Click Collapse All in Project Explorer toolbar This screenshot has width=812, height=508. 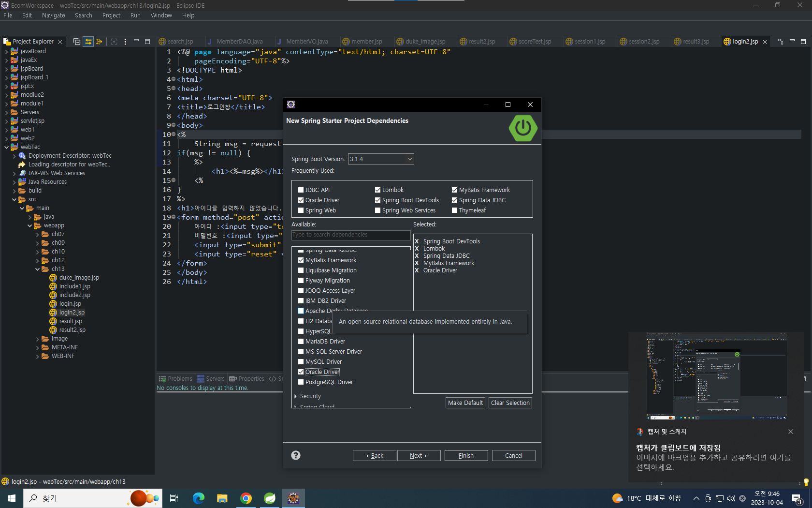pos(77,42)
